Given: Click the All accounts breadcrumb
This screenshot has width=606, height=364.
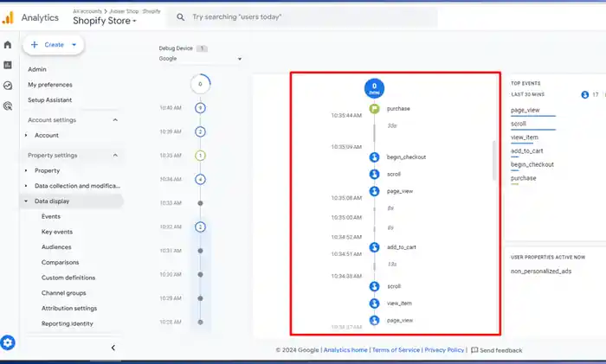Looking at the screenshot, I should 87,11.
